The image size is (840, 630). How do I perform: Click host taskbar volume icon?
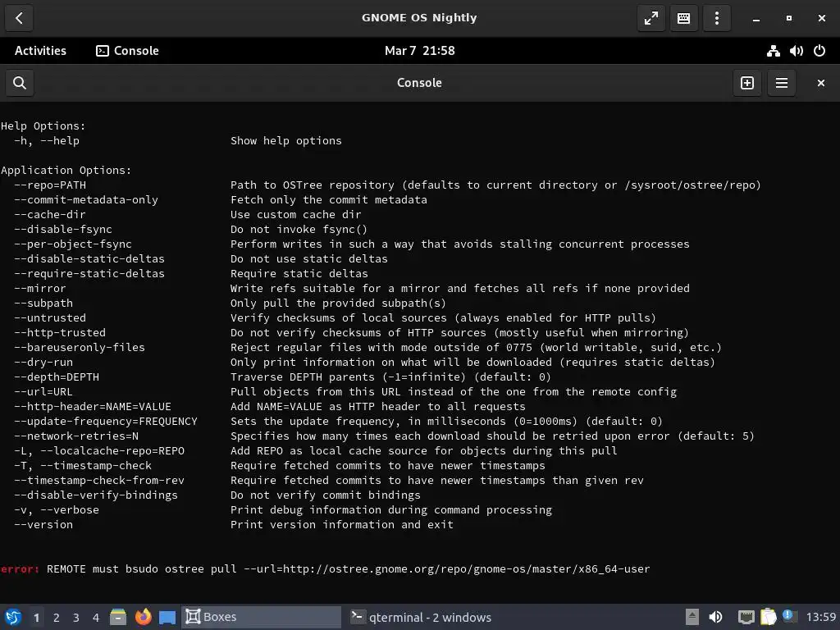pyautogui.click(x=715, y=617)
